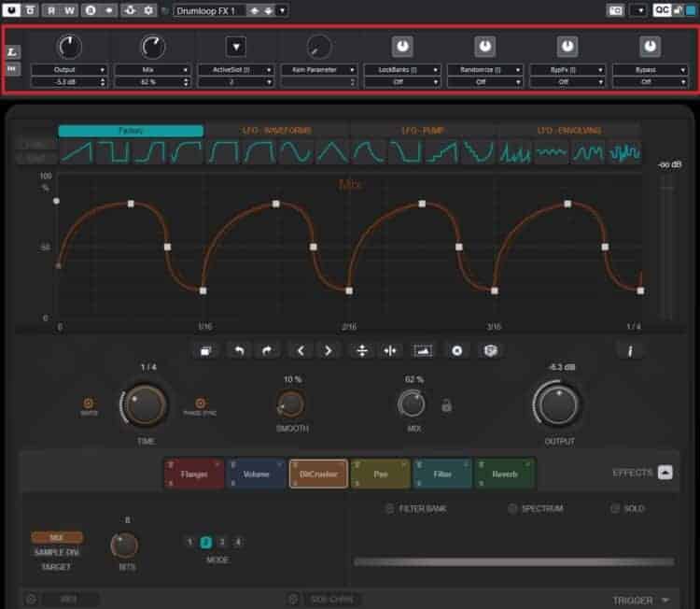Select the Volume effect slot
The width and height of the screenshot is (700, 609).
tap(256, 474)
